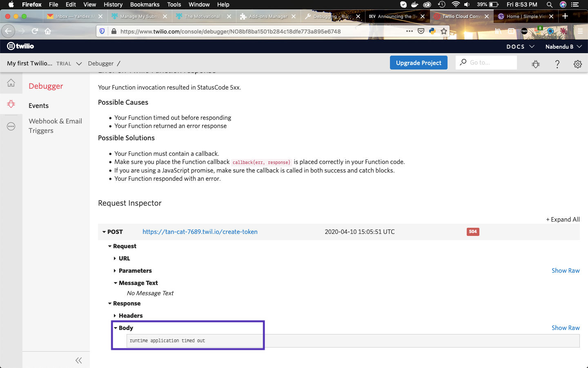Bookmark this page with star icon
The image size is (588, 368).
(444, 31)
